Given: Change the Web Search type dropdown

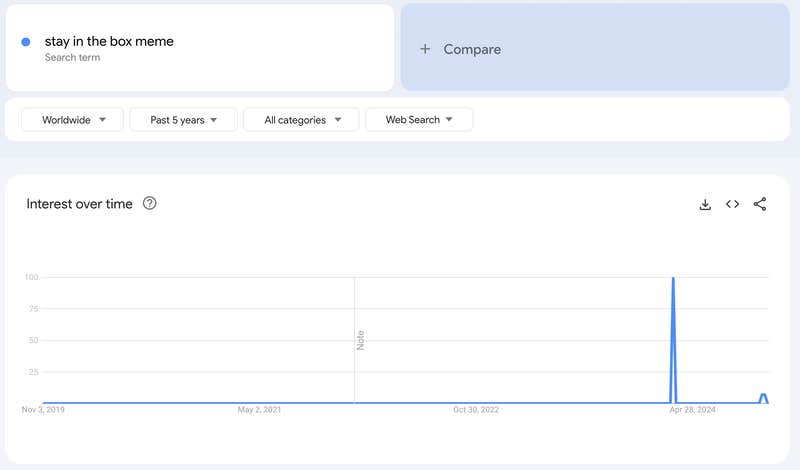Looking at the screenshot, I should click(419, 120).
